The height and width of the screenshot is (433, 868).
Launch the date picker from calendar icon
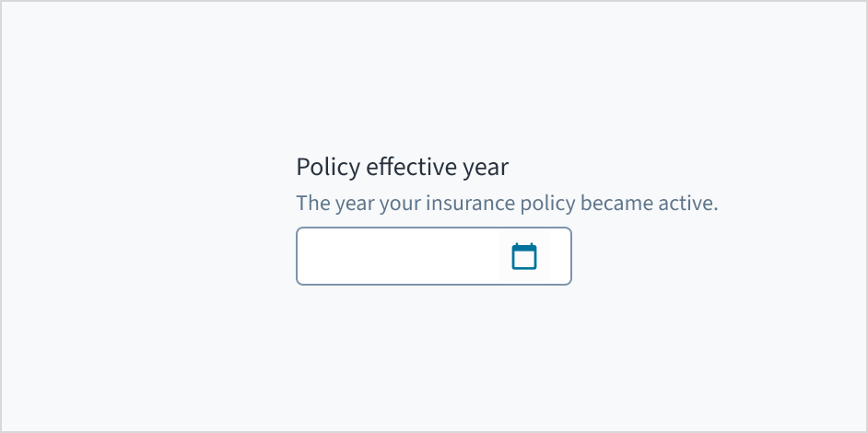pos(523,256)
